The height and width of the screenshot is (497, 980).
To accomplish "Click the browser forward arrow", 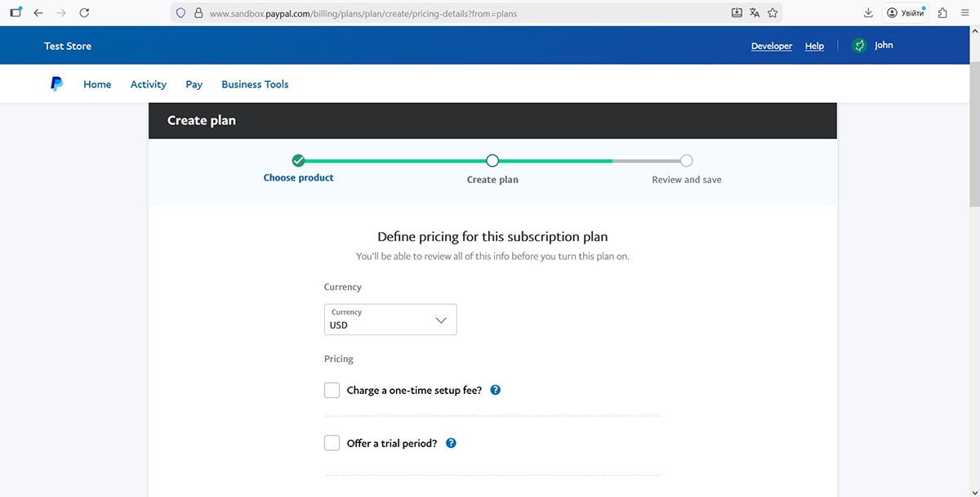I will [61, 13].
